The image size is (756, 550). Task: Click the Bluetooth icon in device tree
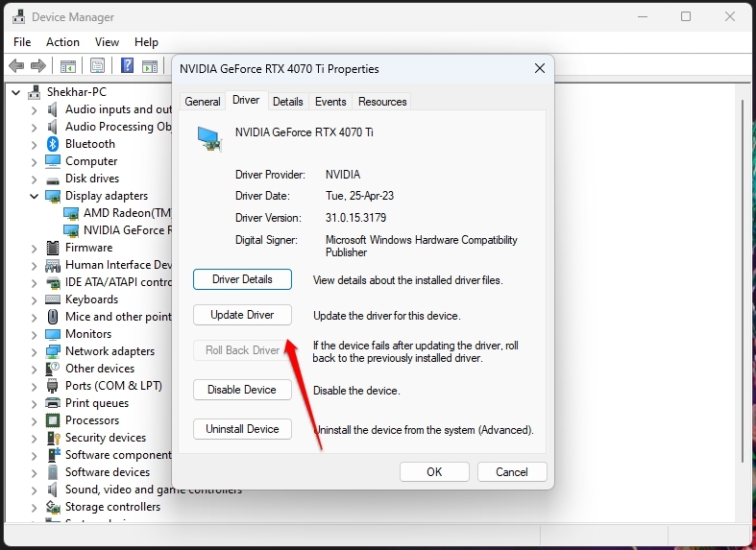pos(53,144)
